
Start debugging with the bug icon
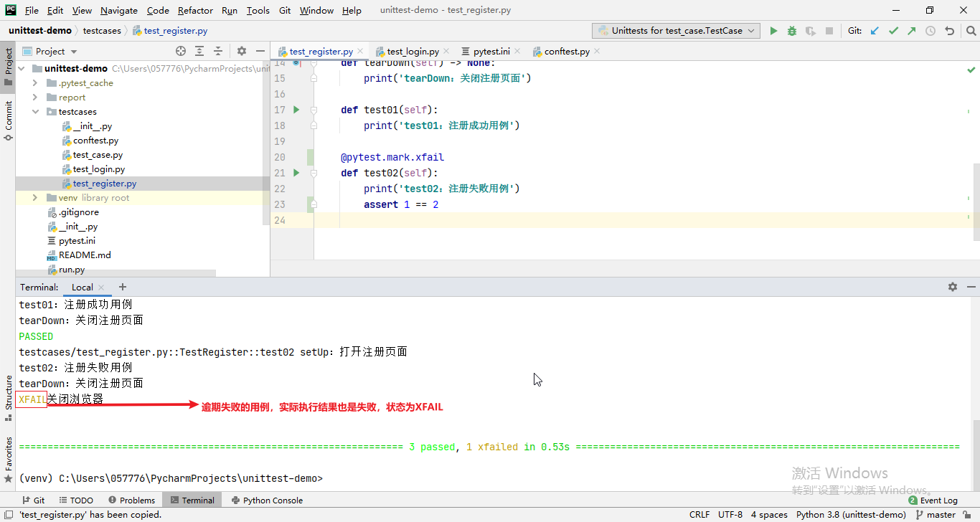(x=791, y=30)
